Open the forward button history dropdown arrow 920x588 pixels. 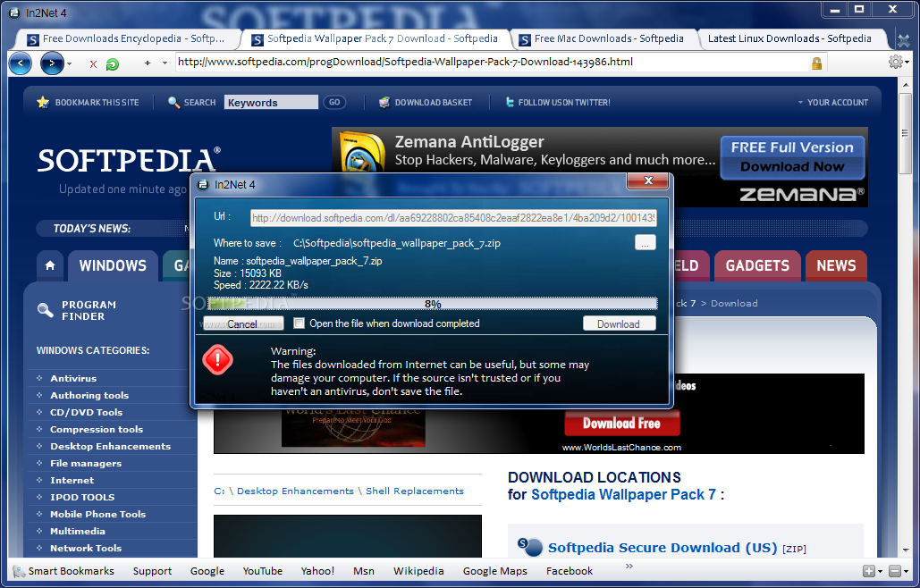point(69,63)
